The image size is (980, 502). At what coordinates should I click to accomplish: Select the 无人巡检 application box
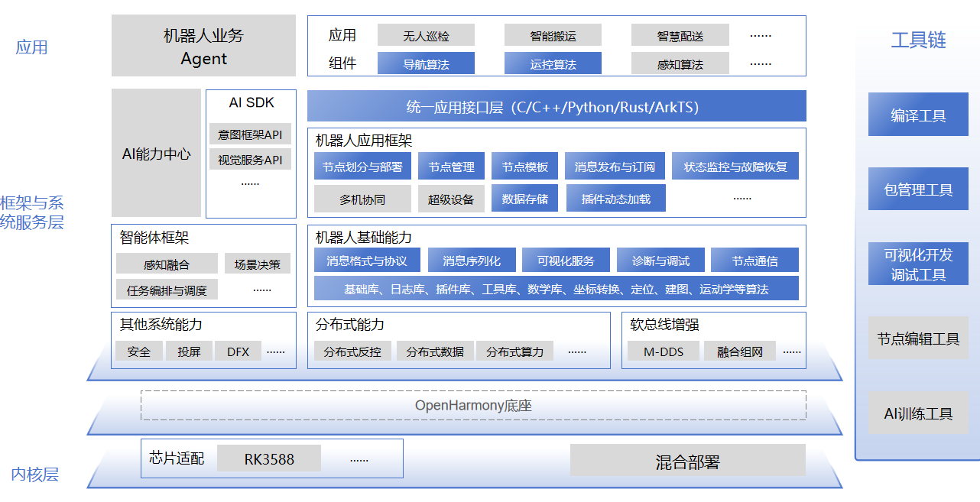pyautogui.click(x=426, y=35)
